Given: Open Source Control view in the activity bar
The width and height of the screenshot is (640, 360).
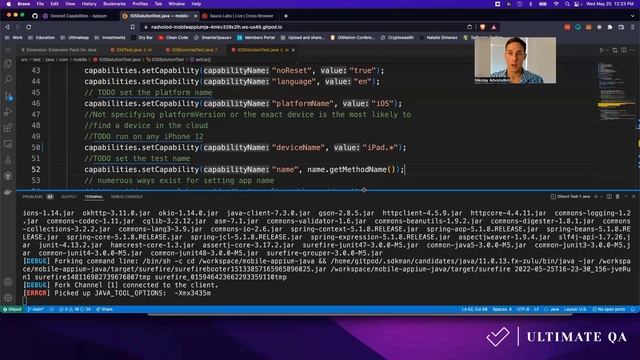Looking at the screenshot, I should [8, 96].
